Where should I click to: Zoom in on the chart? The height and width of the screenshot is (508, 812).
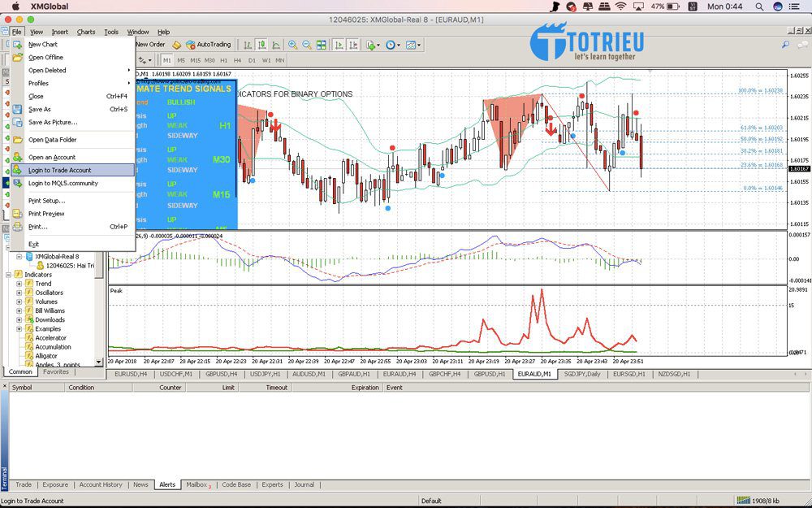(292, 45)
